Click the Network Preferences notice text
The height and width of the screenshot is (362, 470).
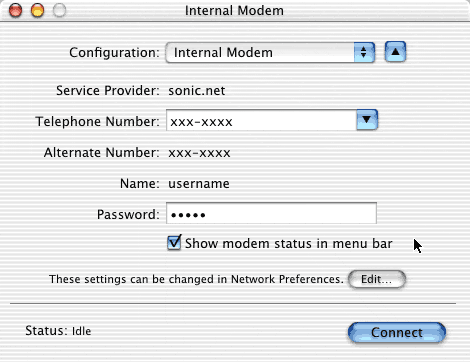pyautogui.click(x=196, y=279)
